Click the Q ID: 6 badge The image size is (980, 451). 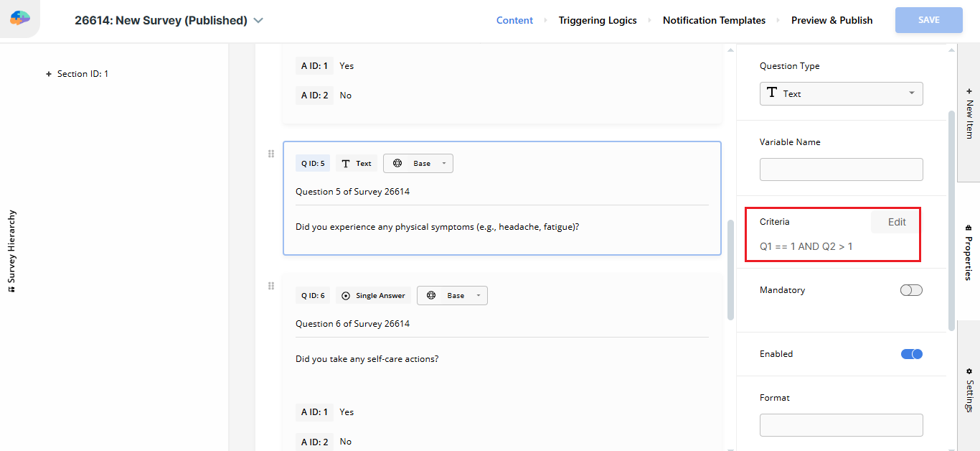click(x=313, y=295)
